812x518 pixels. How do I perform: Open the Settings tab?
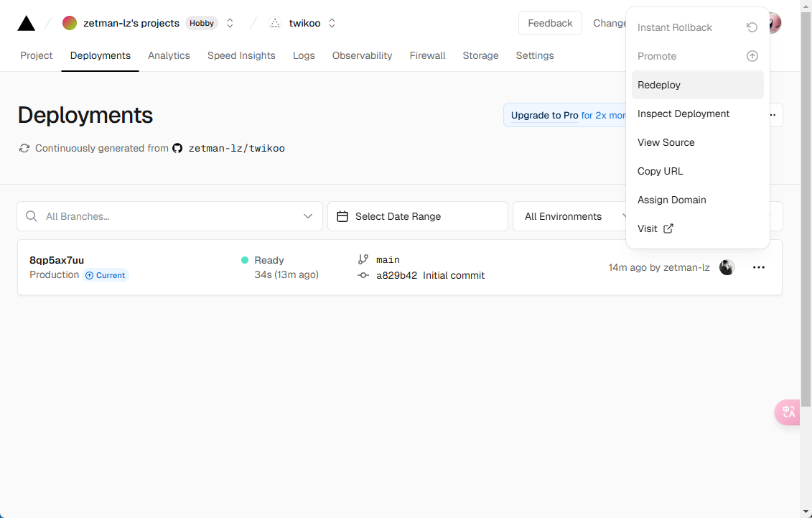[x=535, y=55]
